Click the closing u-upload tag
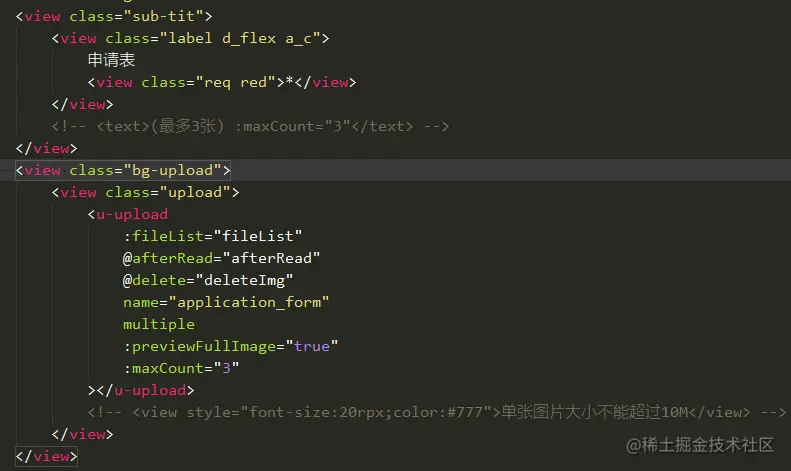The height and width of the screenshot is (471, 791). click(x=145, y=390)
